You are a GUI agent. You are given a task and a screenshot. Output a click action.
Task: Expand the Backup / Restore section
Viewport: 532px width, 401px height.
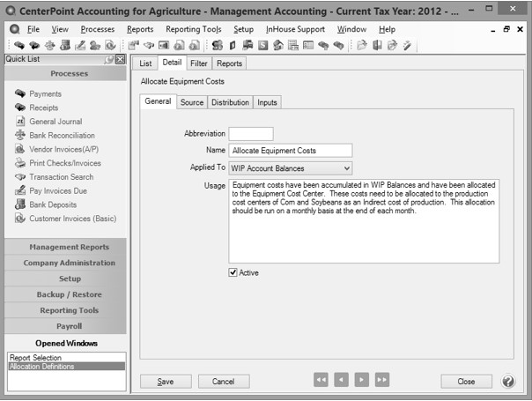coord(65,294)
